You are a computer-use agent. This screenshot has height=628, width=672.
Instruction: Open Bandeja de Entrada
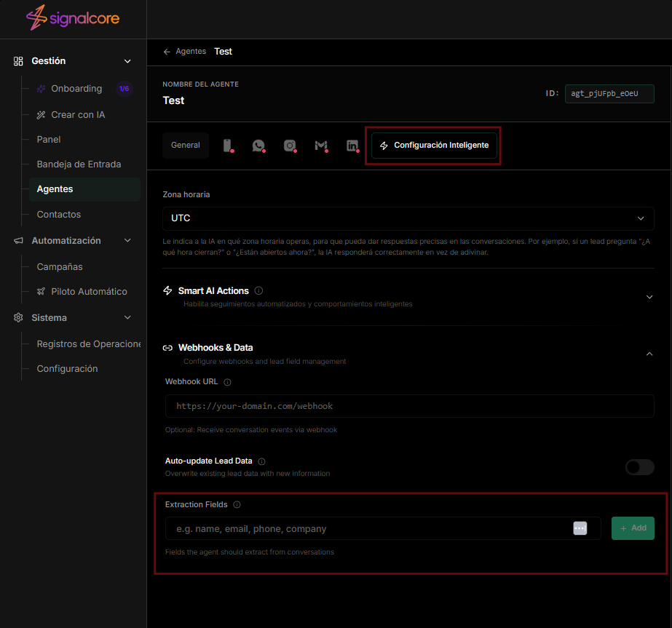(x=79, y=164)
